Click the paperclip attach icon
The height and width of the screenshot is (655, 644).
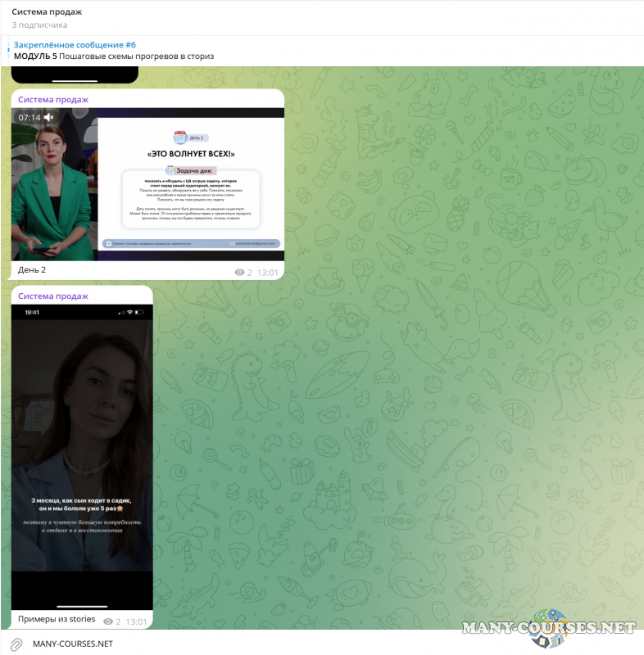[x=16, y=644]
